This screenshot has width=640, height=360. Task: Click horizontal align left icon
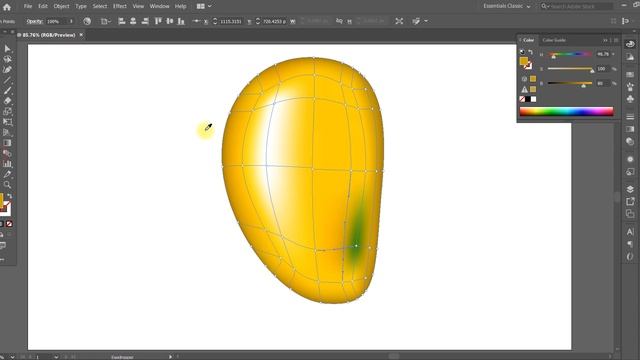[122, 21]
